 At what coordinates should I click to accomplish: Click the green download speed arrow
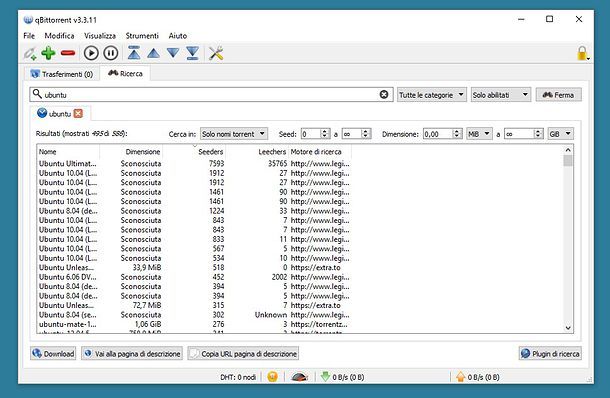pos(325,376)
